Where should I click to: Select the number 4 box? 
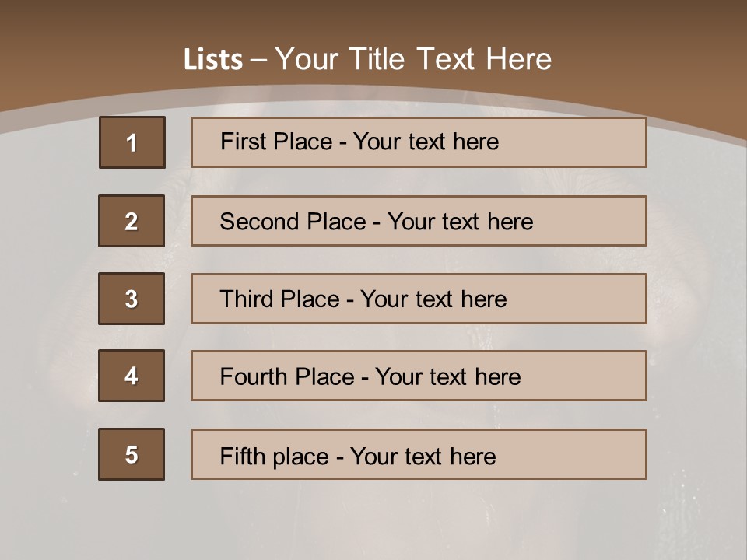click(x=132, y=376)
